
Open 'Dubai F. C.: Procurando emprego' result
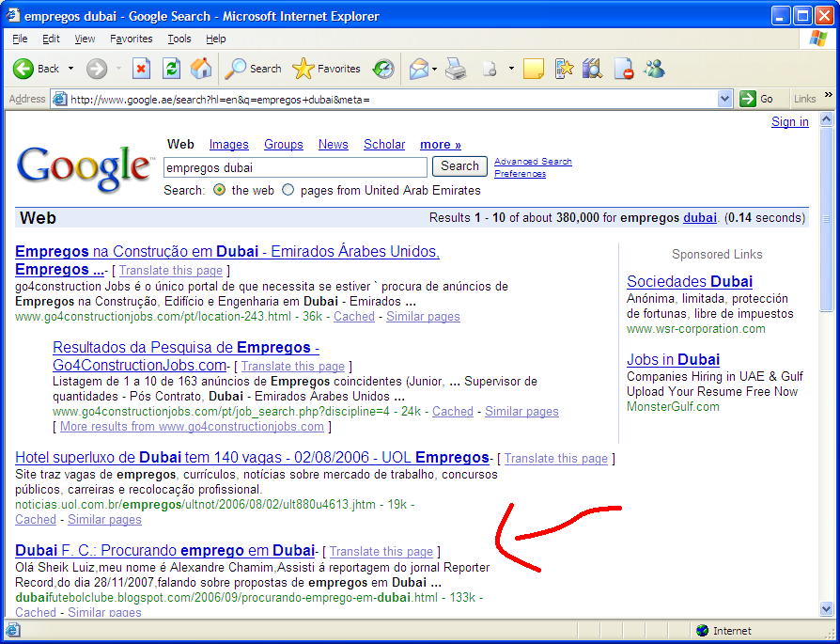[164, 550]
